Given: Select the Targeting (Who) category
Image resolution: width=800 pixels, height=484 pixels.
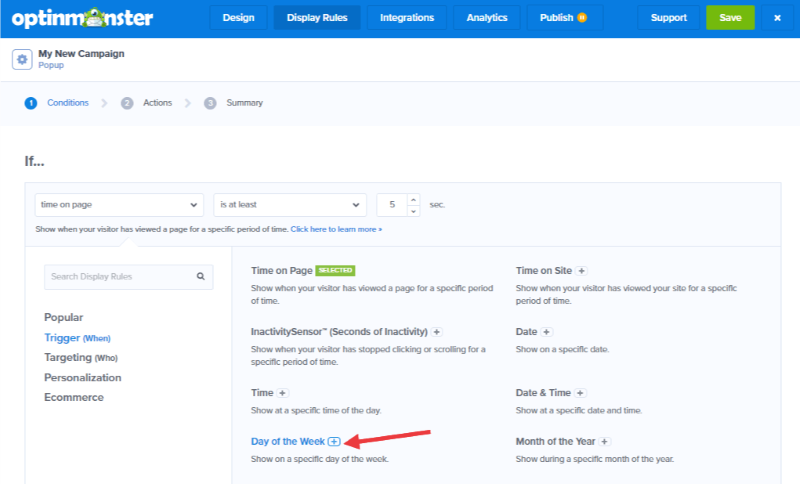Looking at the screenshot, I should click(x=81, y=358).
